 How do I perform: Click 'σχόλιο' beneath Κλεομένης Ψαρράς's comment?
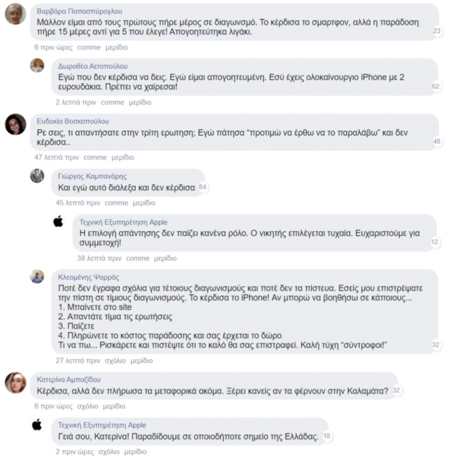point(115,360)
